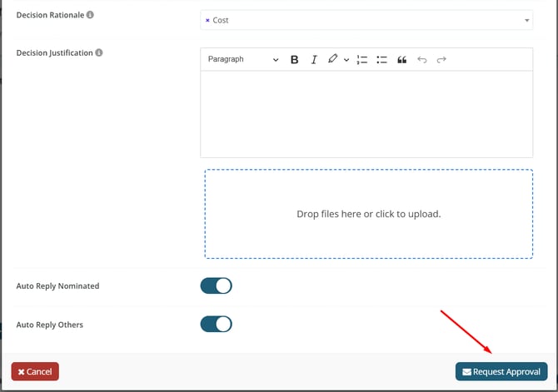Turn off Auto Reply Others switch
Viewport: 558px width, 392px height.
(216, 324)
